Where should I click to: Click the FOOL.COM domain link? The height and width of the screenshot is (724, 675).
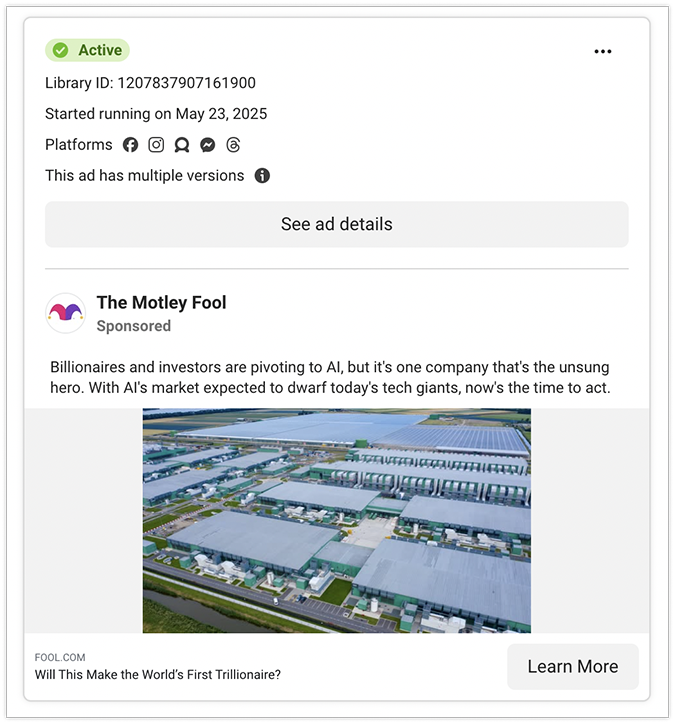coord(60,657)
